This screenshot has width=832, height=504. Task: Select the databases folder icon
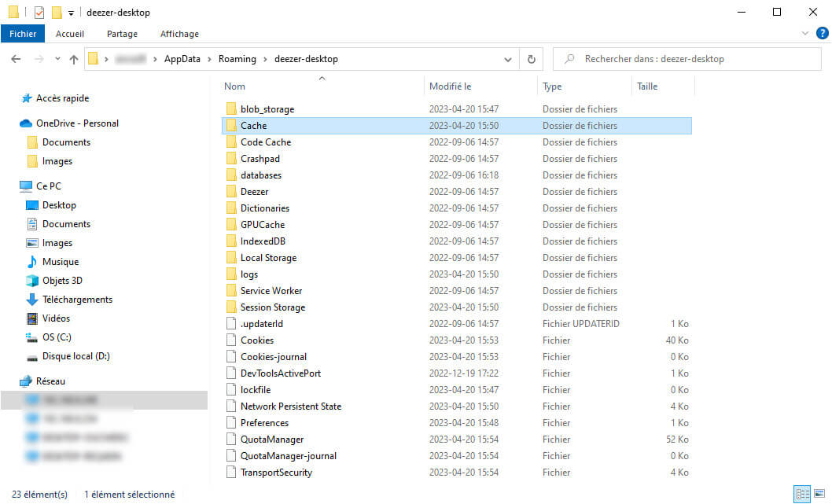click(231, 175)
